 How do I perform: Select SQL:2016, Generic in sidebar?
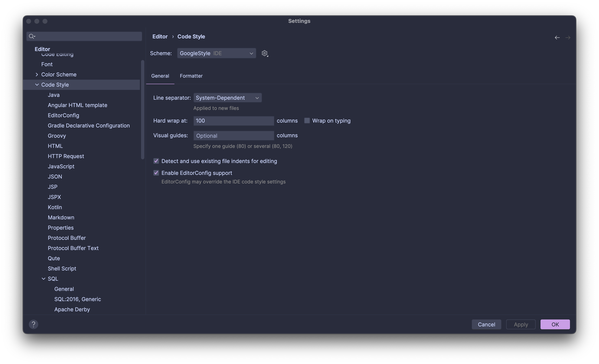(x=77, y=299)
